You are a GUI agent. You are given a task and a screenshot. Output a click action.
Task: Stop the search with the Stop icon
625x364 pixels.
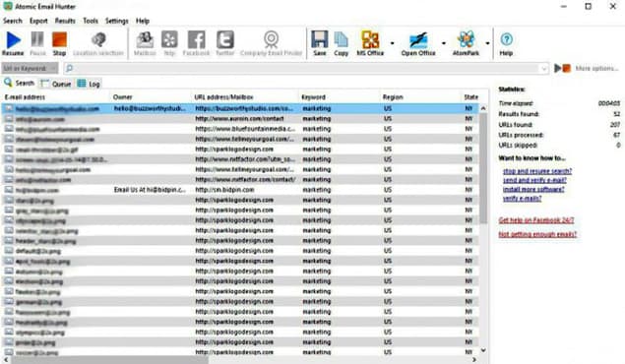(x=59, y=39)
